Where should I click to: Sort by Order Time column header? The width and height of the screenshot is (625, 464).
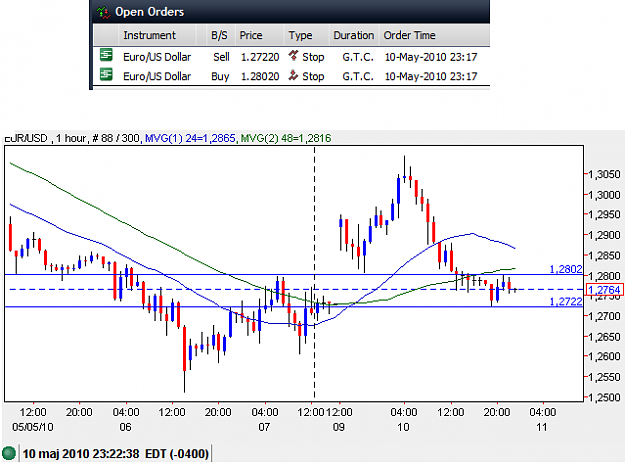(x=409, y=35)
